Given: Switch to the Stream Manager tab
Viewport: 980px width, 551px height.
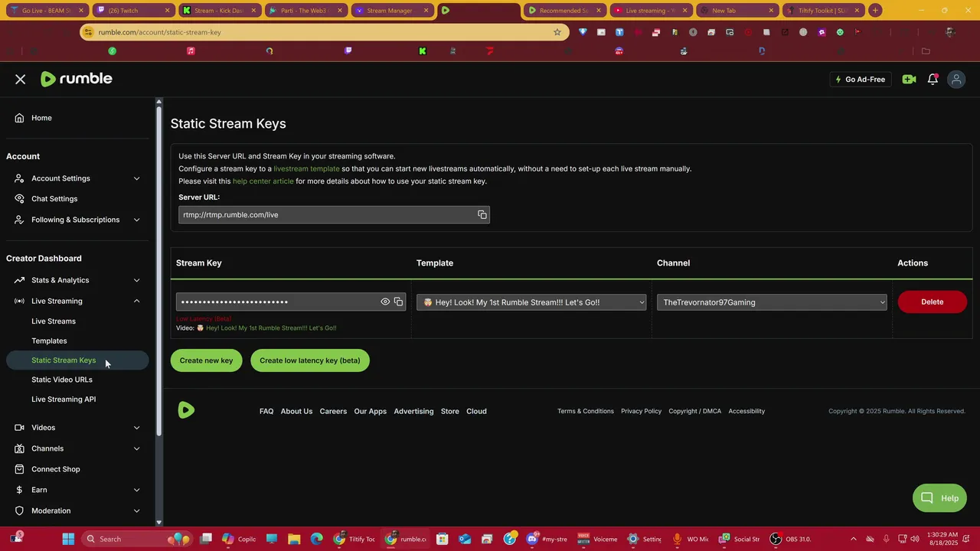Looking at the screenshot, I should point(390,11).
